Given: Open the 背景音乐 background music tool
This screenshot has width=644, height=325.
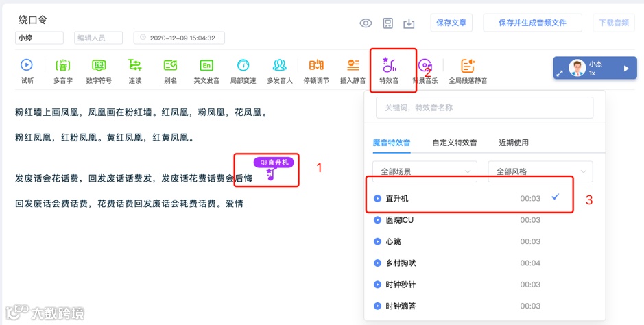Looking at the screenshot, I should point(425,71).
